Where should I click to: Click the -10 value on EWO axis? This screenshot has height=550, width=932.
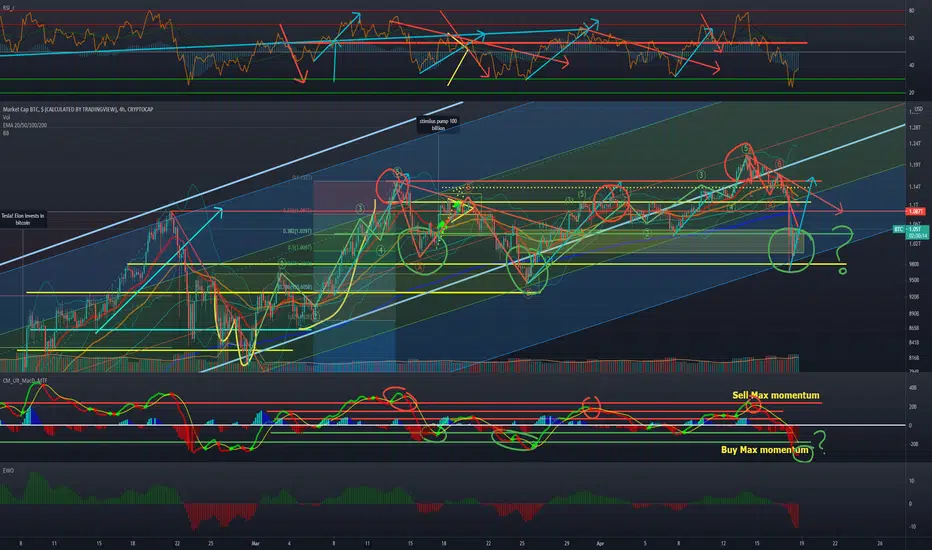912,527
